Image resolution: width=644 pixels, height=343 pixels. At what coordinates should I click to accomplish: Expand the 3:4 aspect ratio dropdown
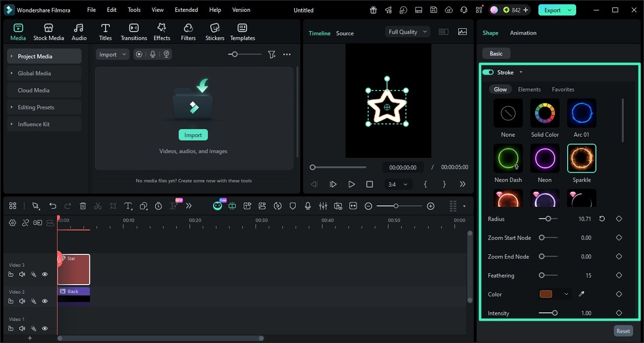coord(398,184)
